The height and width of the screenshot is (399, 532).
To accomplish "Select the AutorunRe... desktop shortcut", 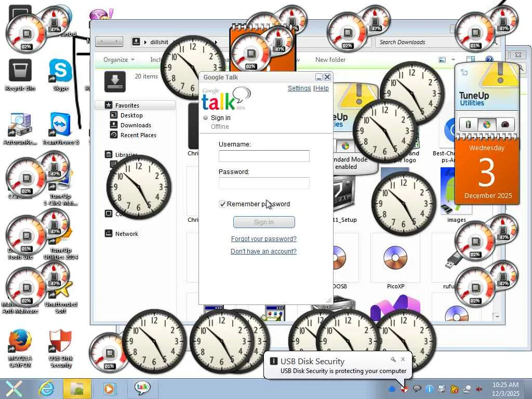I will point(20,129).
